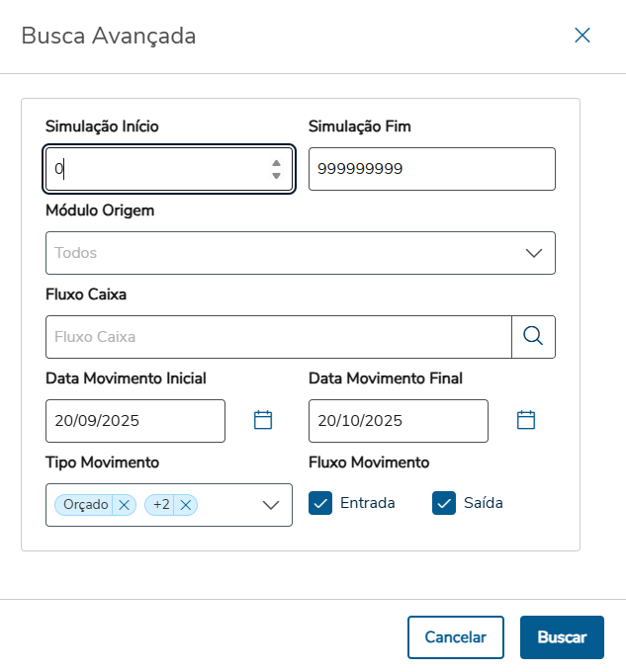
Task: Click the Cancelar button
Action: (x=455, y=637)
